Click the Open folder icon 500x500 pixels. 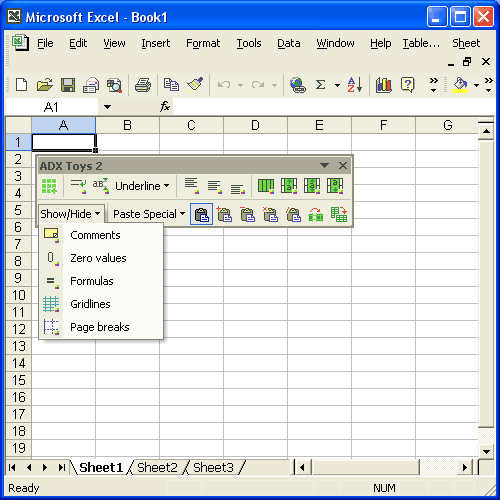[45, 85]
